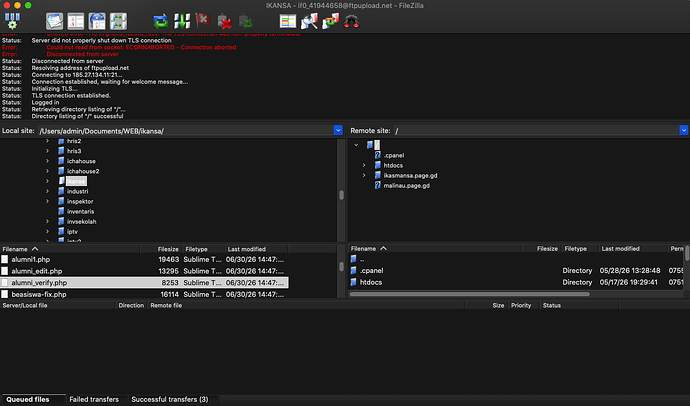
Task: Select hris3 folder in local tree
Action: click(x=74, y=151)
